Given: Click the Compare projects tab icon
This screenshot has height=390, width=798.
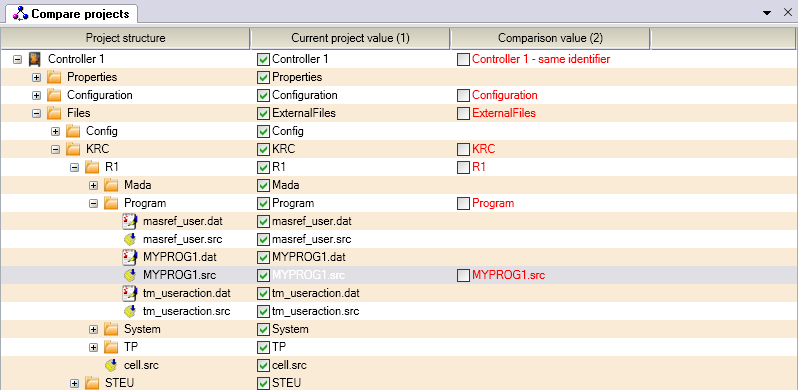Looking at the screenshot, I should coord(20,13).
